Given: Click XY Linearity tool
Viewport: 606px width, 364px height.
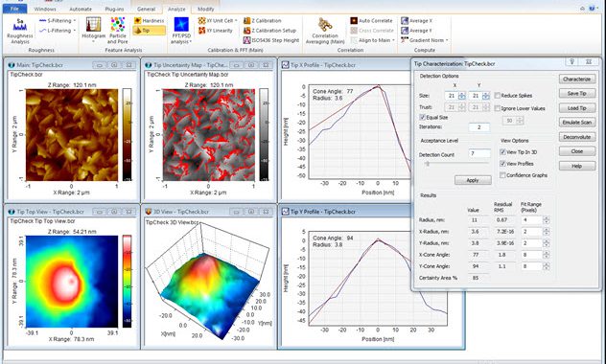Looking at the screenshot, I should tap(216, 30).
